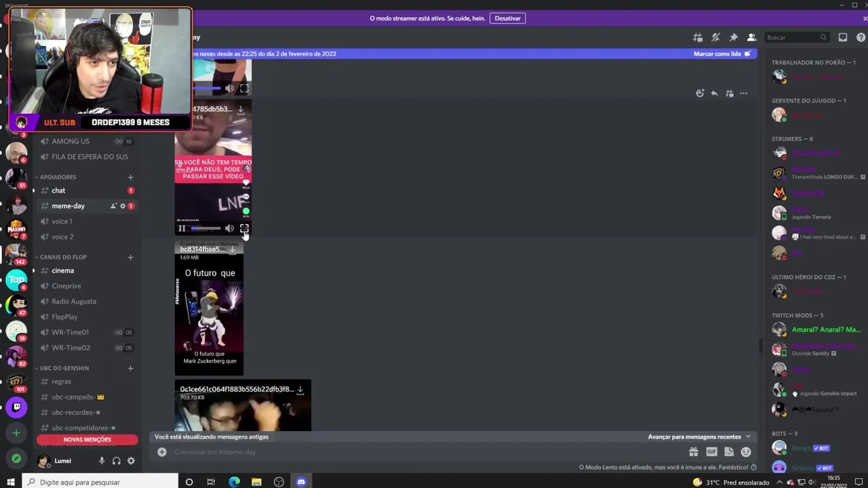The height and width of the screenshot is (488, 868).
Task: Open File Explorer from taskbar
Action: coord(256,482)
